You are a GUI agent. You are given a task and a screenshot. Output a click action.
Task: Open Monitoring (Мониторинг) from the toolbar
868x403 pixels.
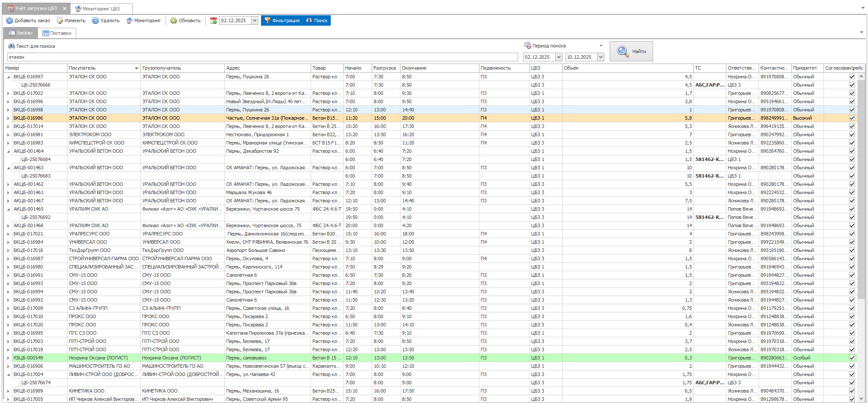click(143, 20)
